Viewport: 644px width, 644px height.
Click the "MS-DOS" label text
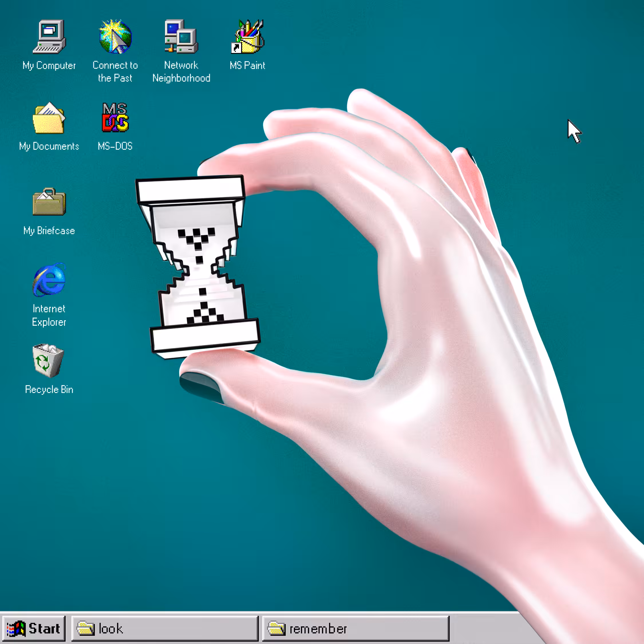[x=115, y=146]
